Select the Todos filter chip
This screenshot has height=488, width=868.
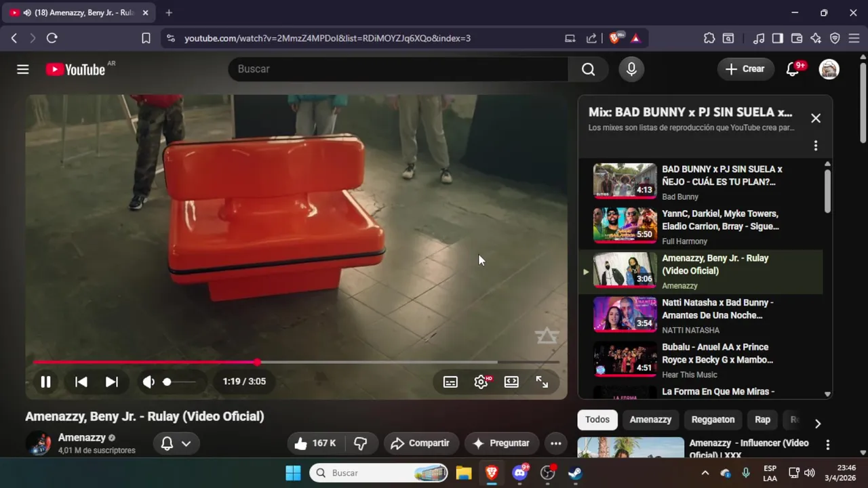(x=597, y=420)
